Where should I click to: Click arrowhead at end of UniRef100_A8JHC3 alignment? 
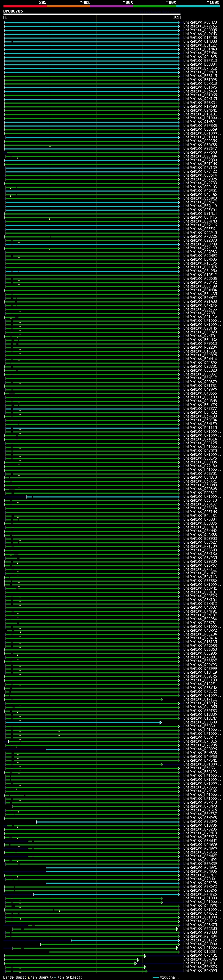pyautogui.click(x=179, y=23)
